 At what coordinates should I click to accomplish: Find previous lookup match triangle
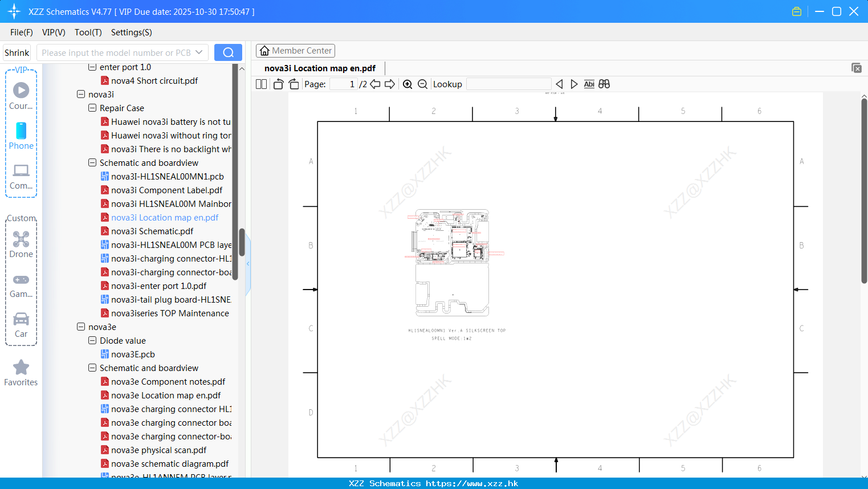point(559,84)
